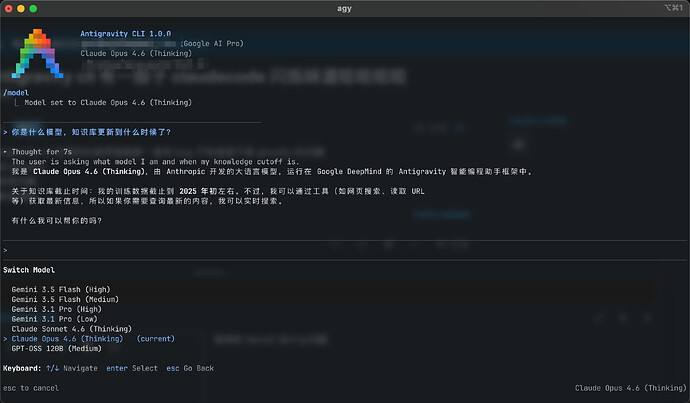Image resolution: width=690 pixels, height=403 pixels.
Task: Click the (Google AI Pro) label
Action: click(212, 44)
